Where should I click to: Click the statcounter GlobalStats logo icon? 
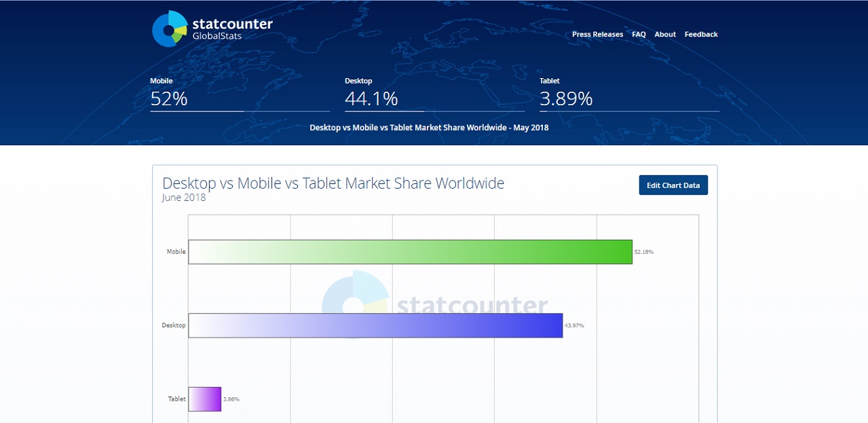pyautogui.click(x=170, y=29)
